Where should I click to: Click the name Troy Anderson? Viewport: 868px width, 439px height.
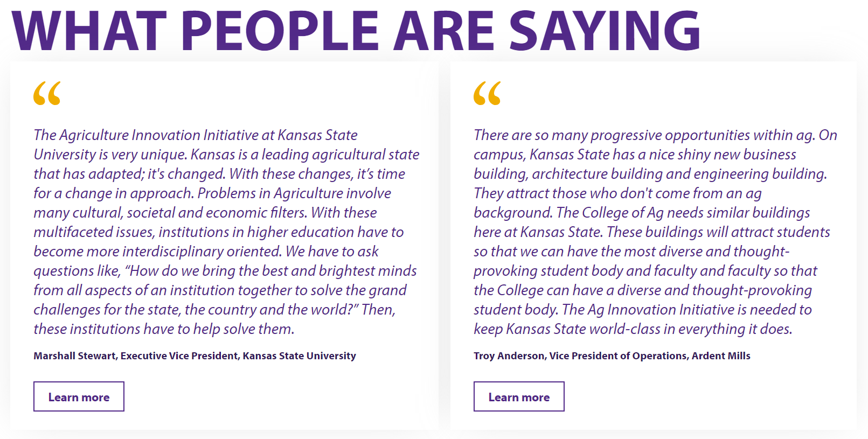pos(509,356)
